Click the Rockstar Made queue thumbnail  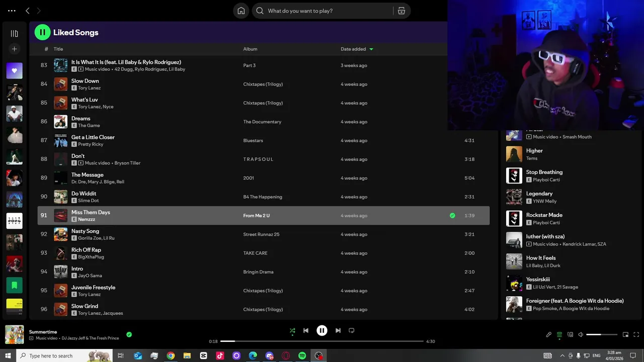[x=514, y=219]
